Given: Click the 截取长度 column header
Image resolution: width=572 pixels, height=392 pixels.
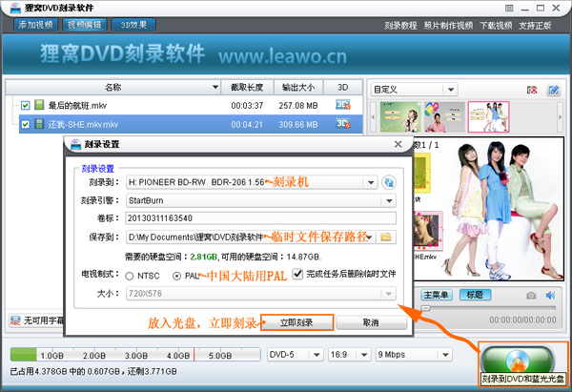Looking at the screenshot, I should tap(247, 87).
